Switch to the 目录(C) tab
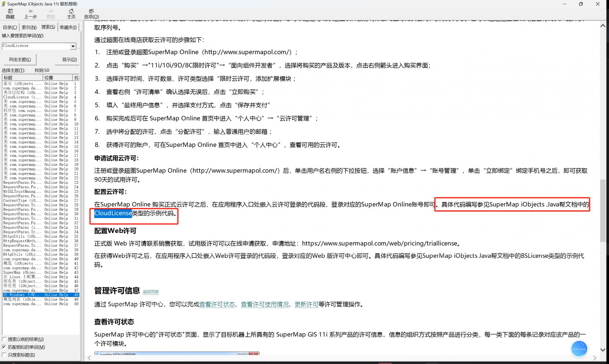Viewport: 609px width, 364px height. tap(10, 27)
